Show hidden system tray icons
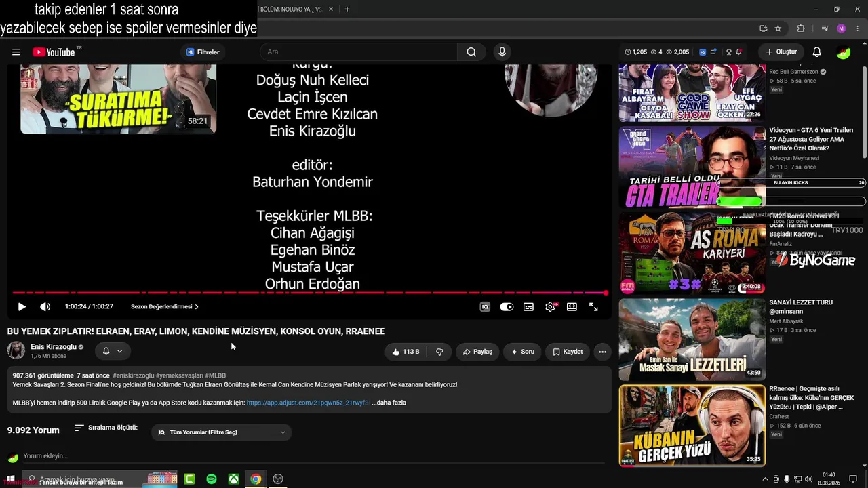Viewport: 868px width, 488px height. (766, 479)
